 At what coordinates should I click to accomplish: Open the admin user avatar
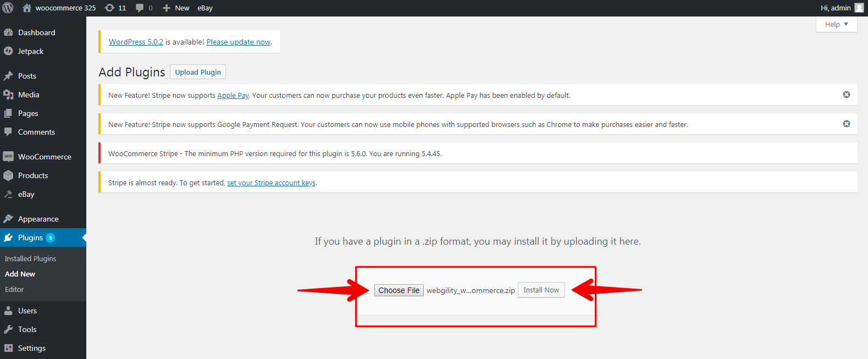click(859, 8)
